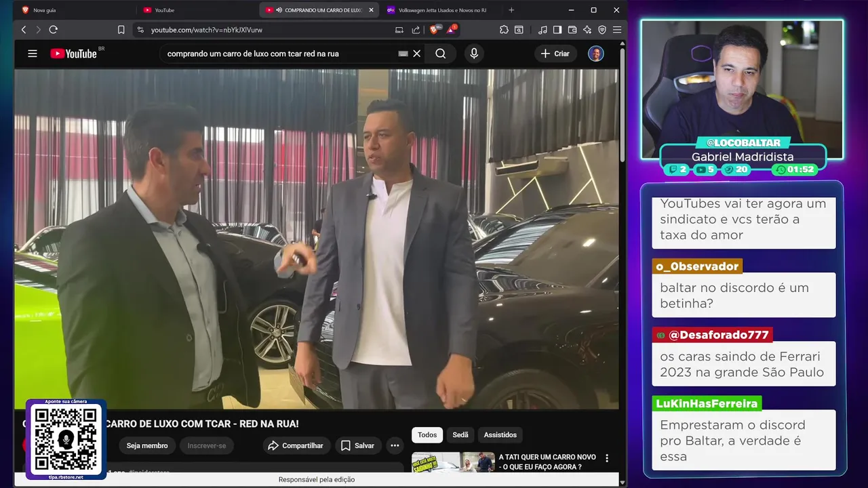Click the Seja membro button

(x=147, y=445)
